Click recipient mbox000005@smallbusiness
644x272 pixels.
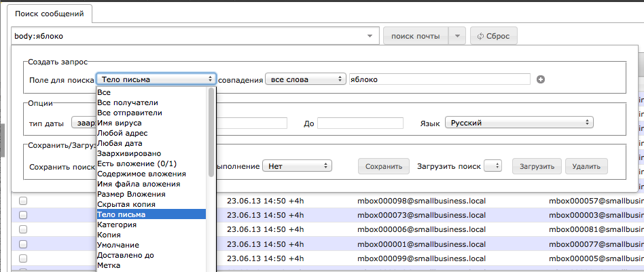596,258
